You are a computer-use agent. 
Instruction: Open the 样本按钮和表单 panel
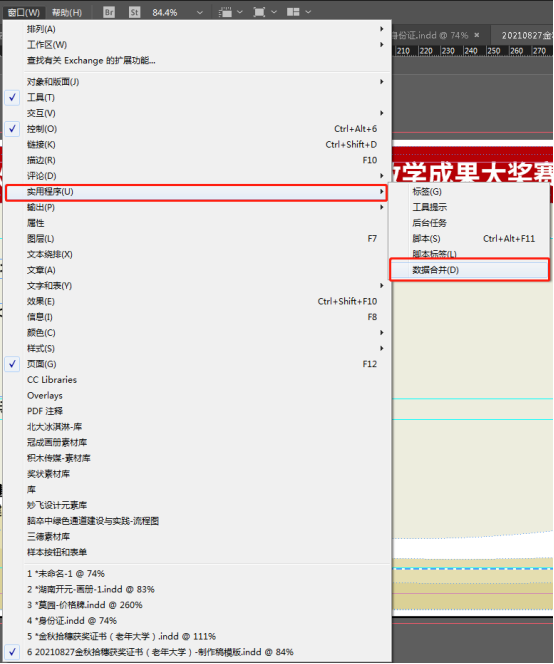tap(197, 552)
